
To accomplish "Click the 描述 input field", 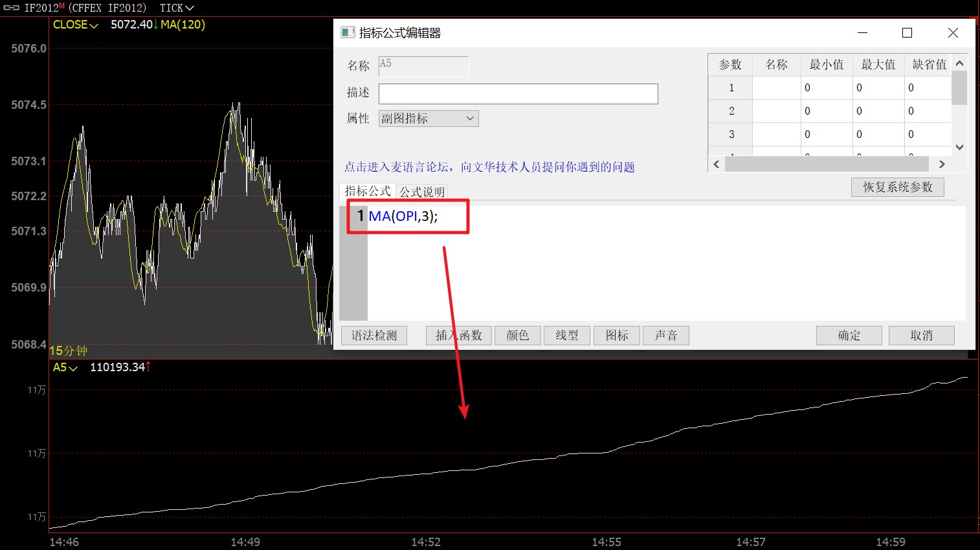I will [x=518, y=94].
